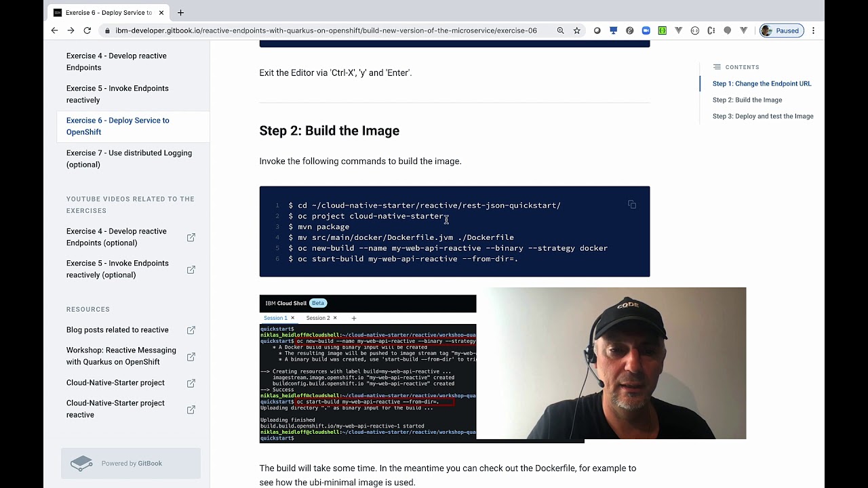Select the Exercise 6 - Deploy Service tab
This screenshot has height=488, width=868.
click(x=108, y=12)
